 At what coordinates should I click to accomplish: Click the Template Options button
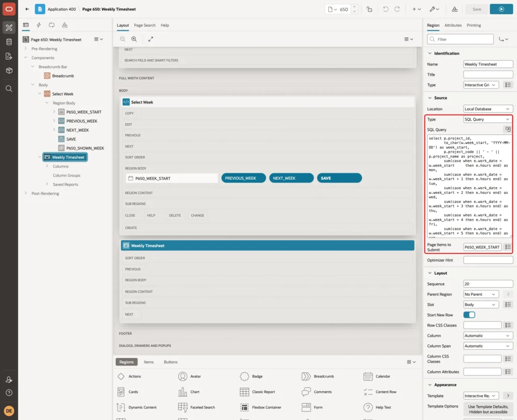pos(488,409)
